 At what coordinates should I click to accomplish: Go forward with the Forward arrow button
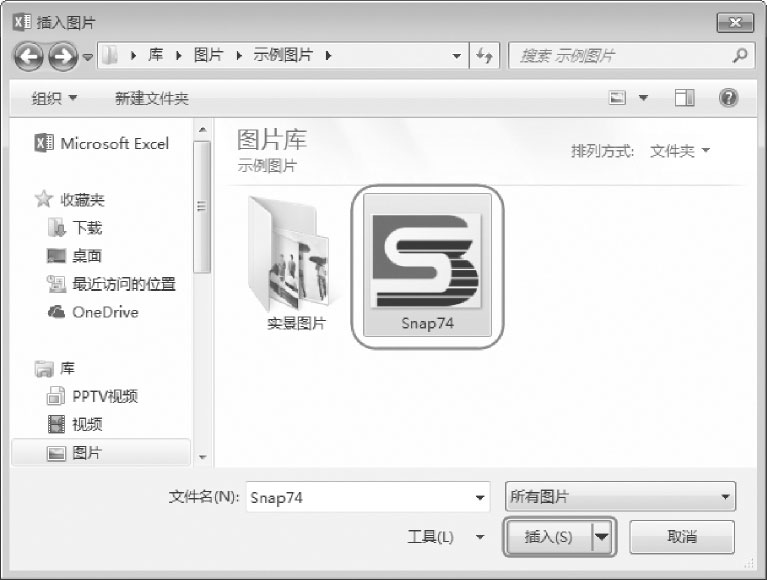click(63, 56)
